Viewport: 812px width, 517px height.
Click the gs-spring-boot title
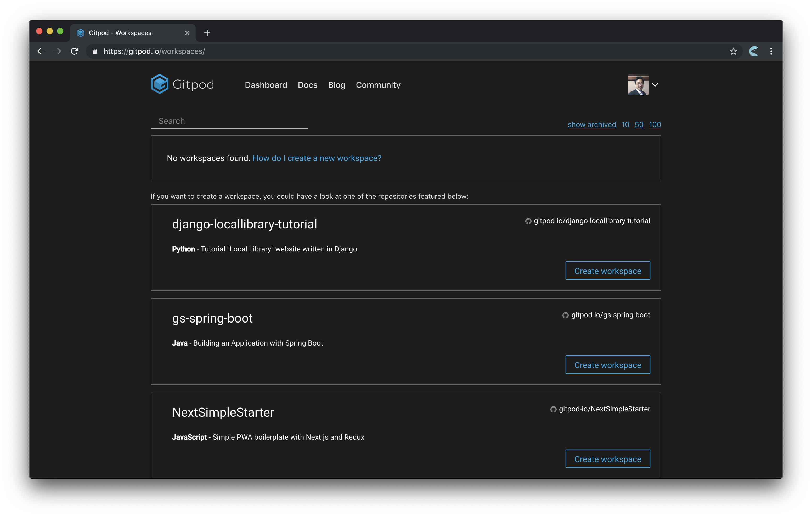212,319
